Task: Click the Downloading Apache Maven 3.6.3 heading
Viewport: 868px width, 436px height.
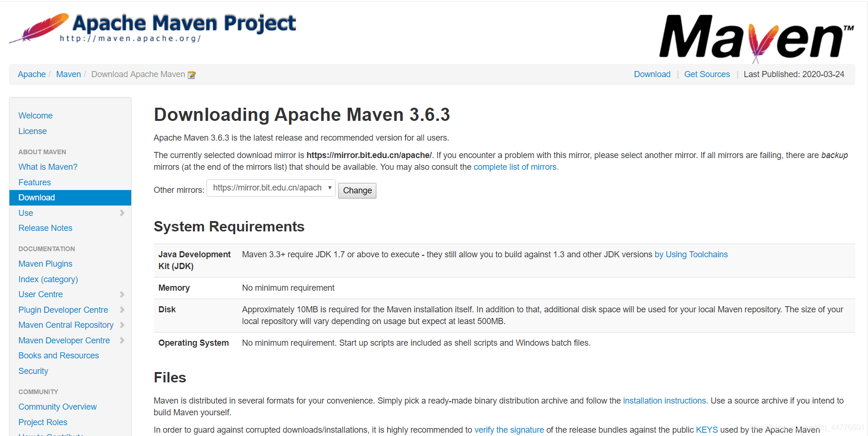Action: pos(302,115)
